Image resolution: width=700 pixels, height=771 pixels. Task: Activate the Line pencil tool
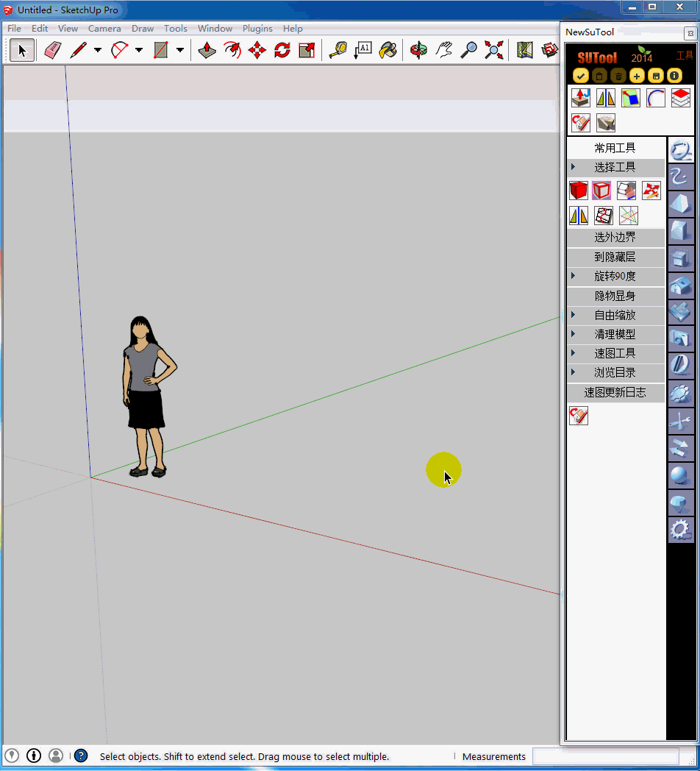point(78,50)
